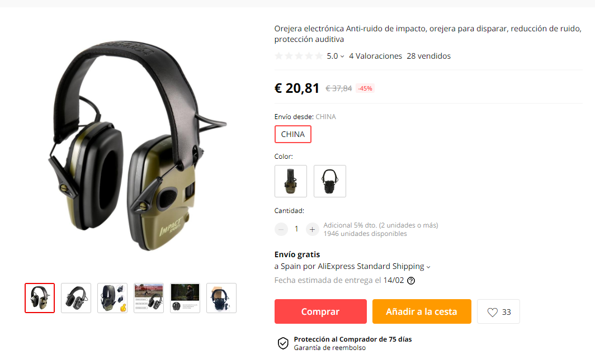
Task: Click the buyer protection shield icon
Action: (x=283, y=343)
